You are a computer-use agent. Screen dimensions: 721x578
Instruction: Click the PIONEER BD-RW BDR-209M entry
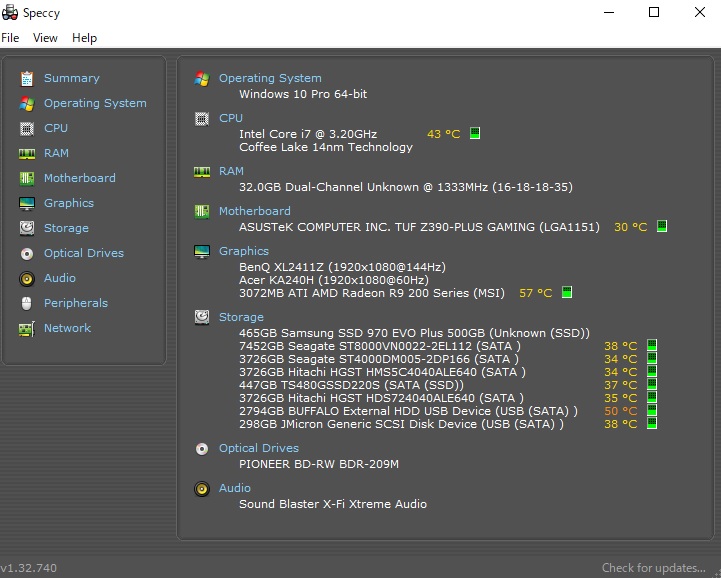[319, 464]
